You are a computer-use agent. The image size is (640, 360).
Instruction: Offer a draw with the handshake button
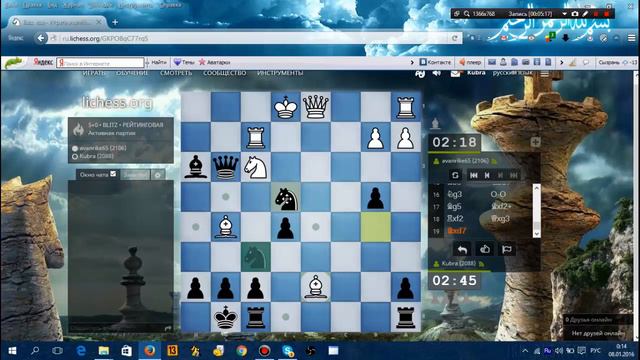click(x=485, y=249)
